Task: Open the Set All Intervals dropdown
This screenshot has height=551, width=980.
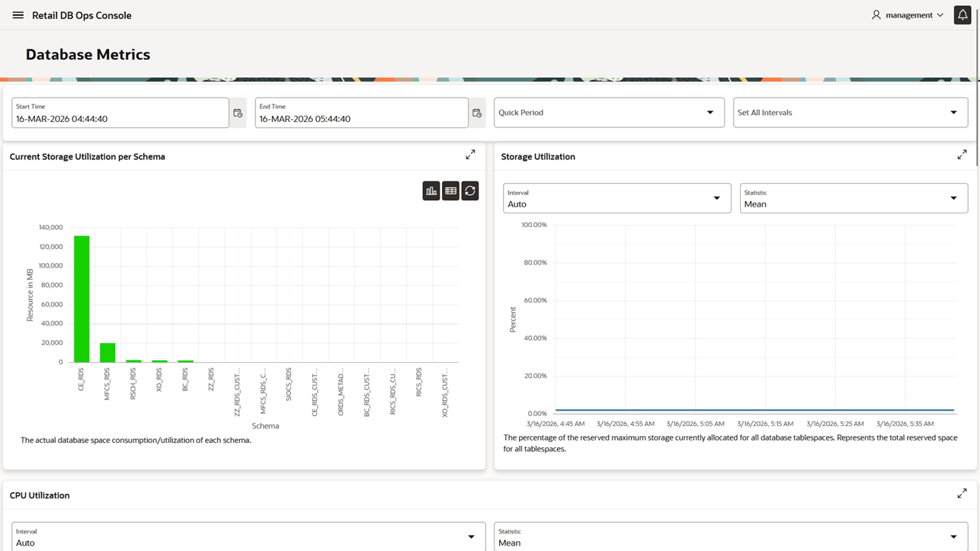Action: pyautogui.click(x=850, y=113)
